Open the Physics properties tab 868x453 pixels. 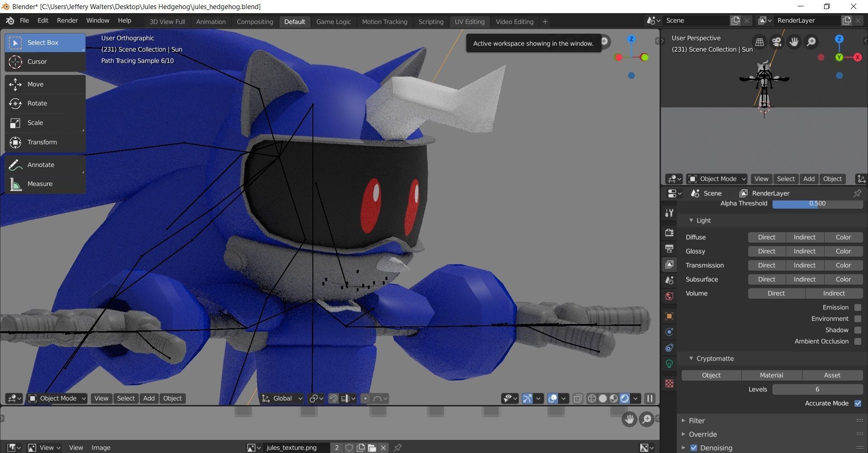click(670, 332)
